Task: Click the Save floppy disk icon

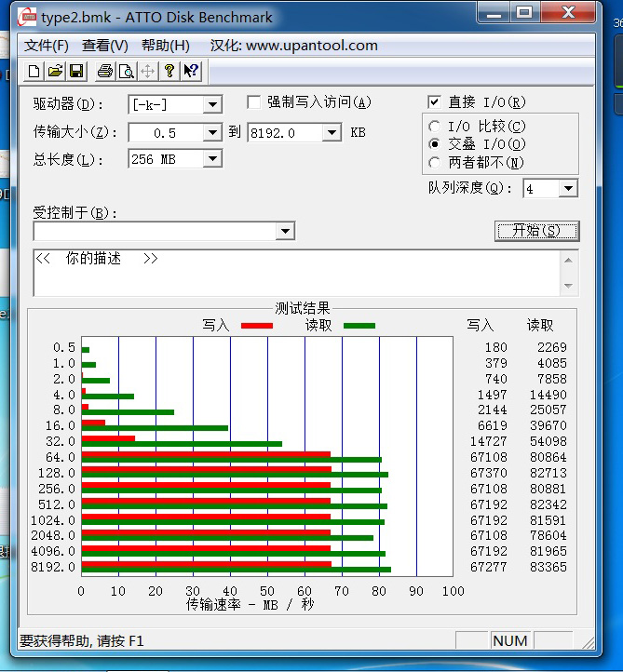Action: 76,71
